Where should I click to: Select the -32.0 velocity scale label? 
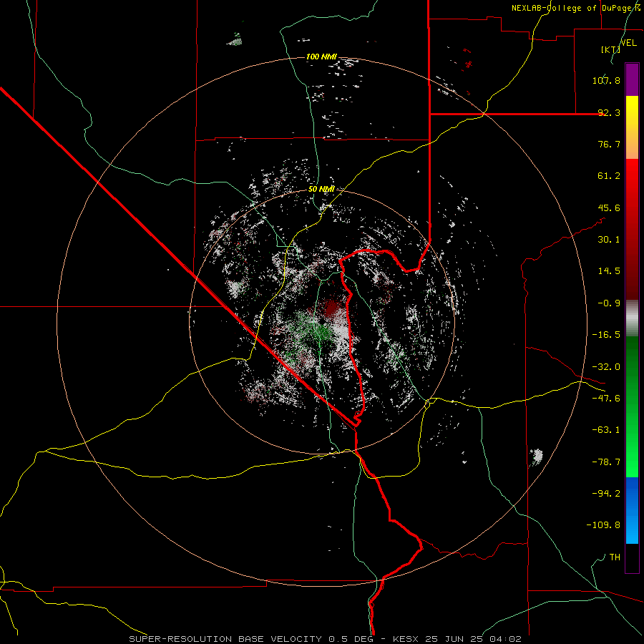606,367
